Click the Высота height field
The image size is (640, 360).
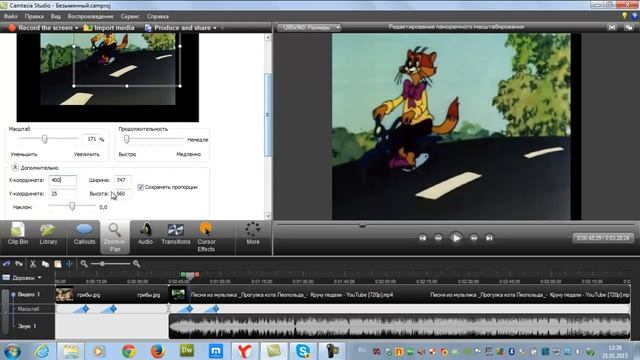pos(122,194)
